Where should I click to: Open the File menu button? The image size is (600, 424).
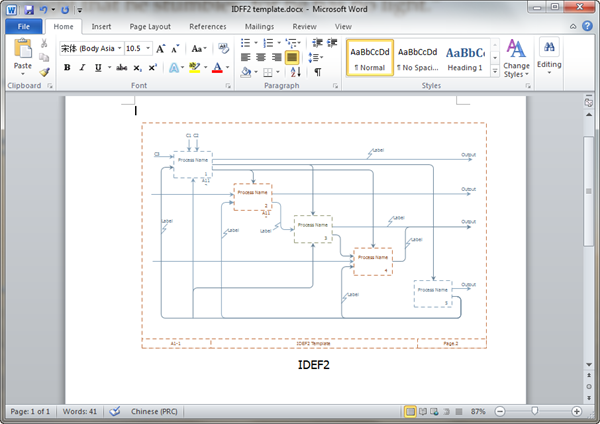pos(23,26)
